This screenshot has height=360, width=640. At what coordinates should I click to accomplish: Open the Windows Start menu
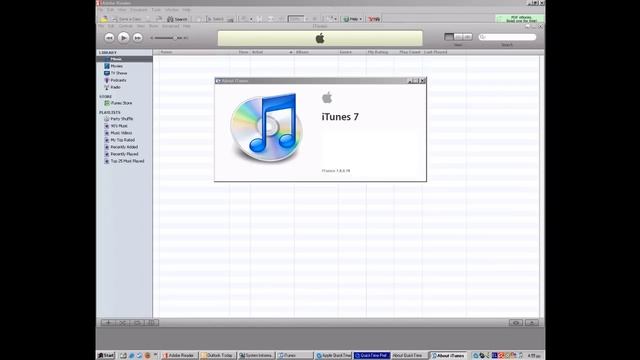(x=106, y=356)
